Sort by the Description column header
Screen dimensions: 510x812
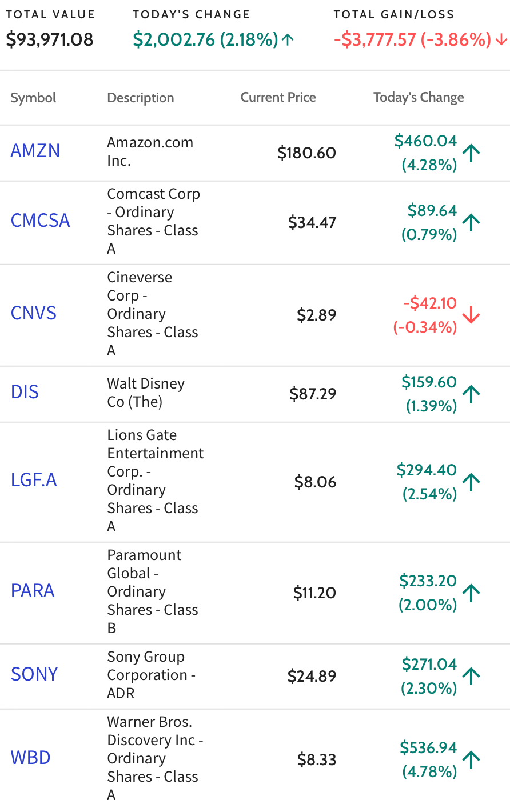point(141,98)
